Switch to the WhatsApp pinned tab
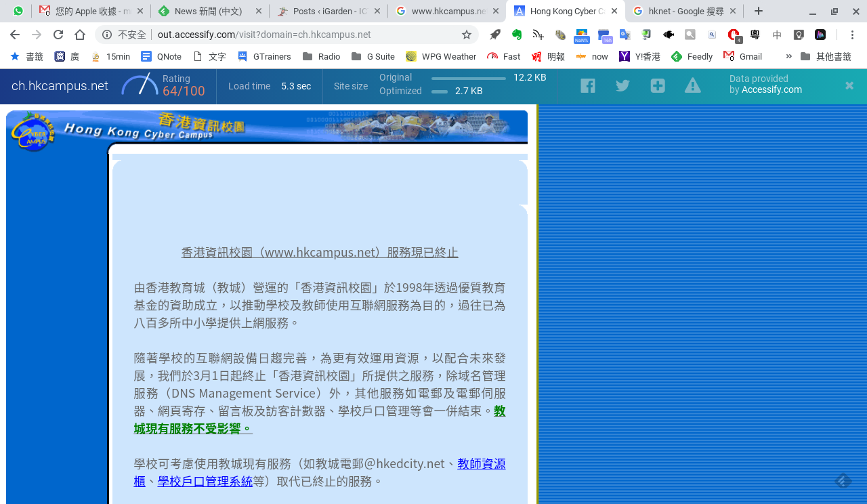Screen dimensions: 867x504 tap(18, 11)
